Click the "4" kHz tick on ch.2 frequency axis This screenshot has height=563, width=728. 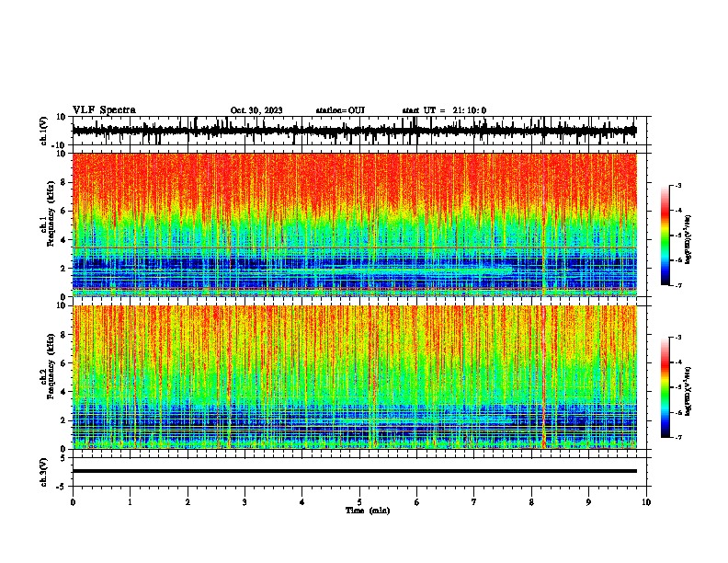click(x=63, y=392)
